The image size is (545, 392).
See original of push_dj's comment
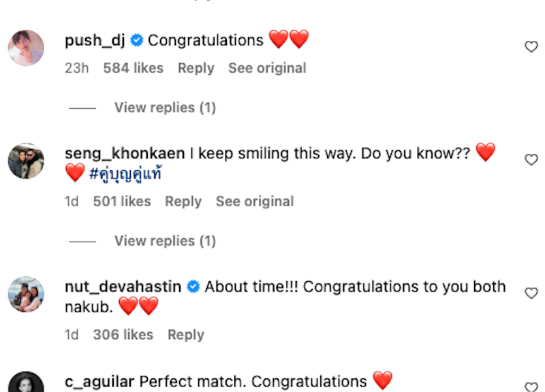pos(267,68)
